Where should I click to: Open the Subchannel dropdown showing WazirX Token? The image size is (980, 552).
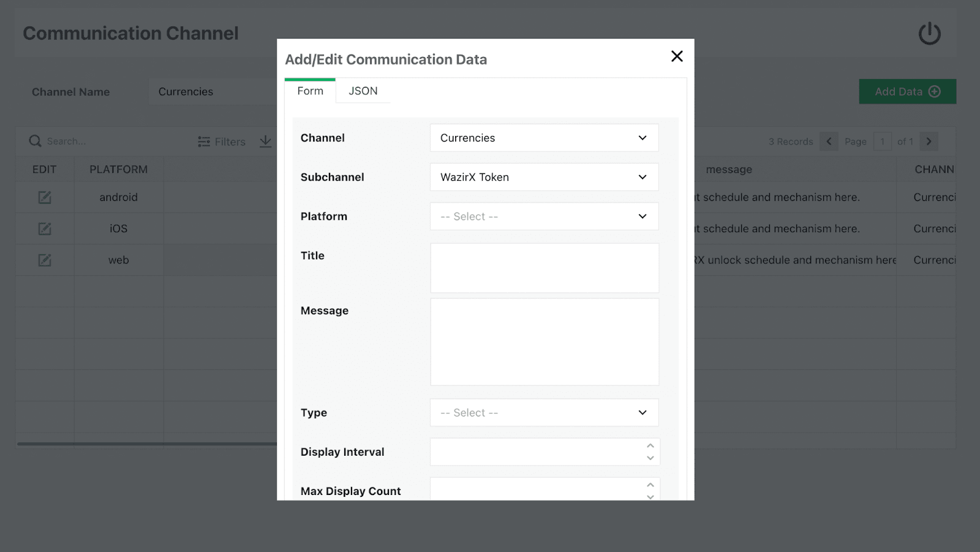[x=544, y=177]
